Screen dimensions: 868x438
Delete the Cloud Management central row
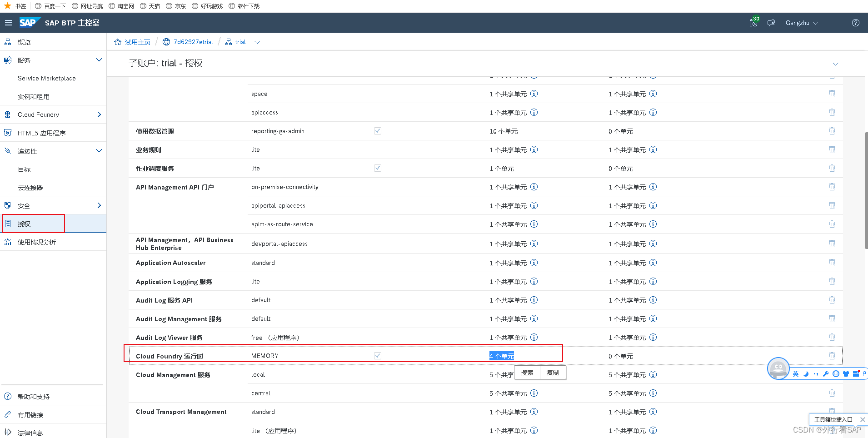pos(832,393)
